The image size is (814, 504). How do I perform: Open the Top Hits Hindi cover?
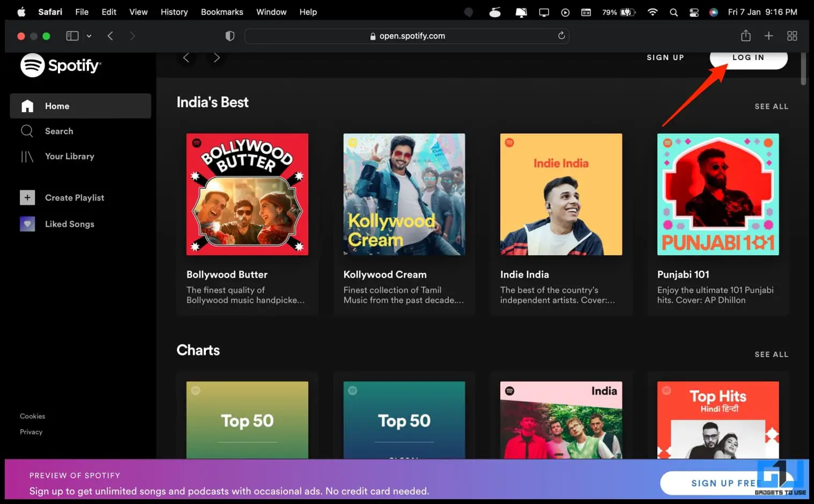pyautogui.click(x=718, y=420)
